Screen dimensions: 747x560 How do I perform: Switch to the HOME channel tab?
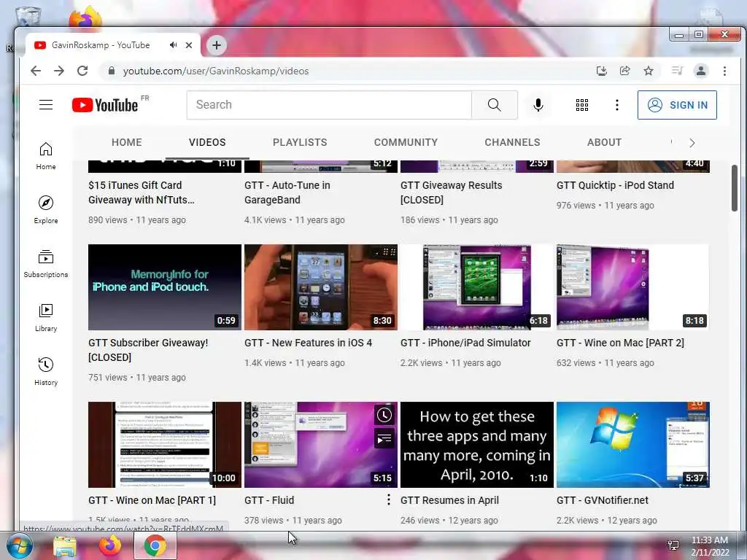127,142
